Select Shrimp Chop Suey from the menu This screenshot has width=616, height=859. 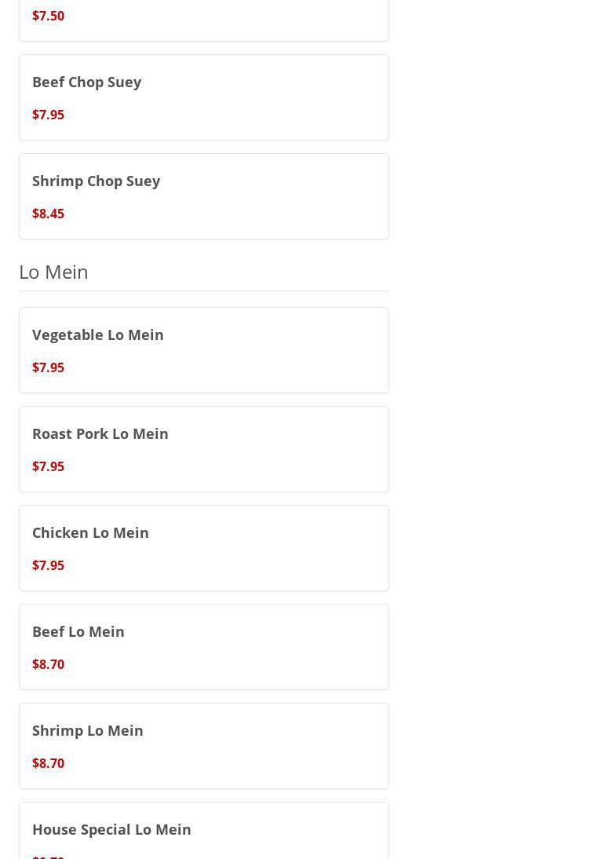96,181
